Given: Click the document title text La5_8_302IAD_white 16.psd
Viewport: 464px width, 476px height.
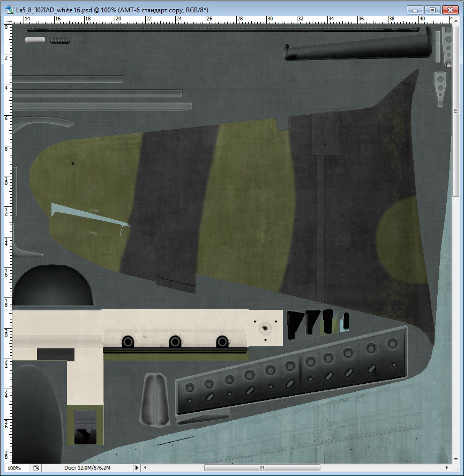Looking at the screenshot, I should point(54,10).
